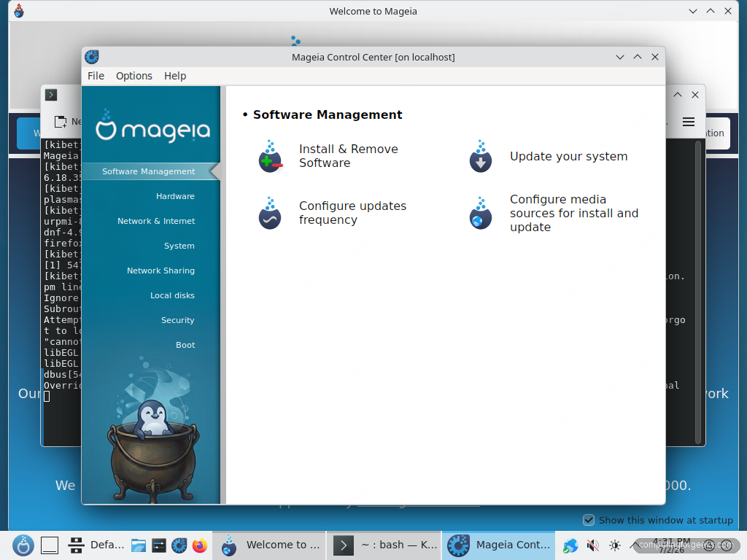This screenshot has width=747, height=560.
Task: Open the File menu
Action: [96, 76]
